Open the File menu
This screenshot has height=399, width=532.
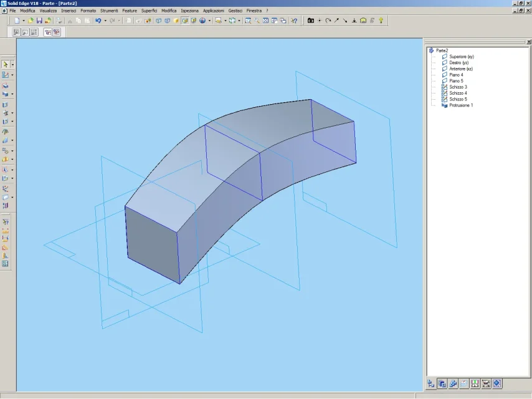(x=12, y=11)
